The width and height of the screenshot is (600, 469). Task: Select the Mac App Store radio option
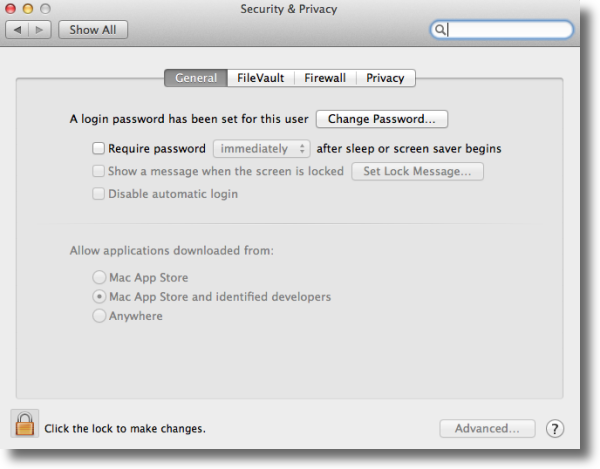pyautogui.click(x=99, y=277)
